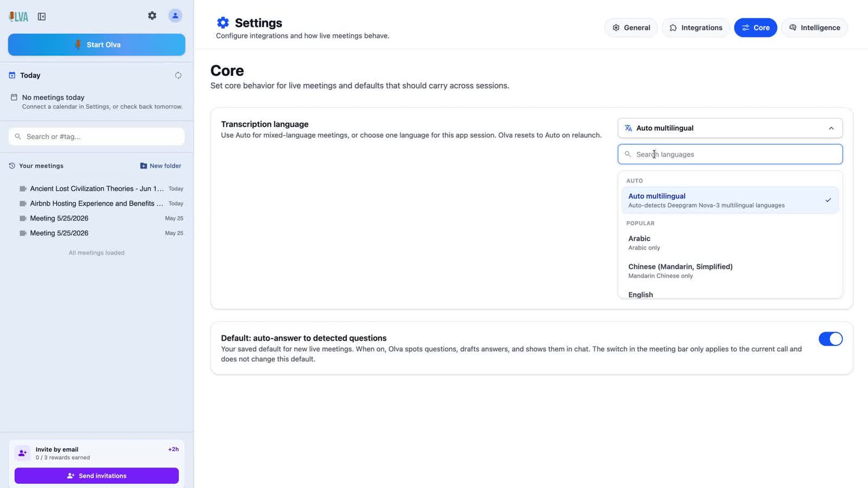Click camera icon of Ancient Lost Civilization meeting

click(23, 189)
